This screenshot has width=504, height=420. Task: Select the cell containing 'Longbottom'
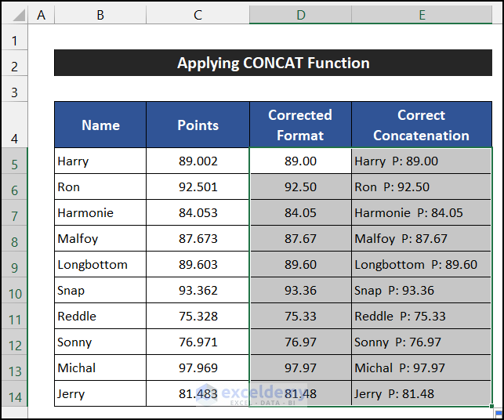click(x=100, y=265)
